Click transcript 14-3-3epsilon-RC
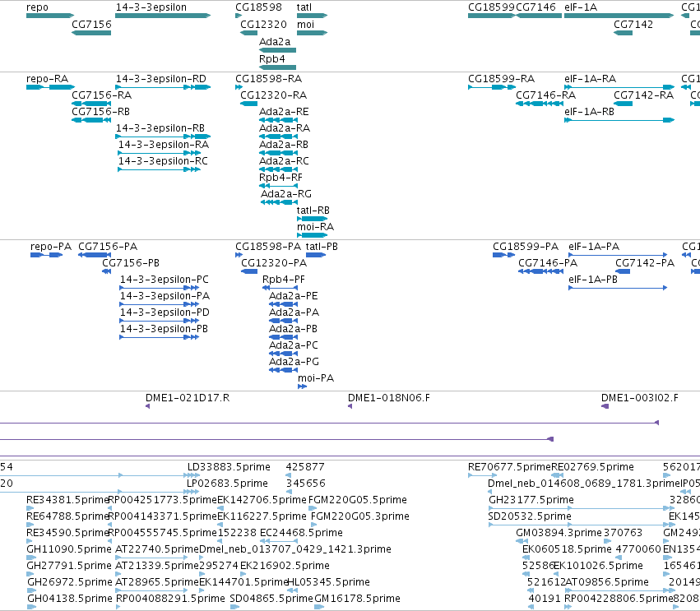The height and width of the screenshot is (611, 700). tap(160, 169)
